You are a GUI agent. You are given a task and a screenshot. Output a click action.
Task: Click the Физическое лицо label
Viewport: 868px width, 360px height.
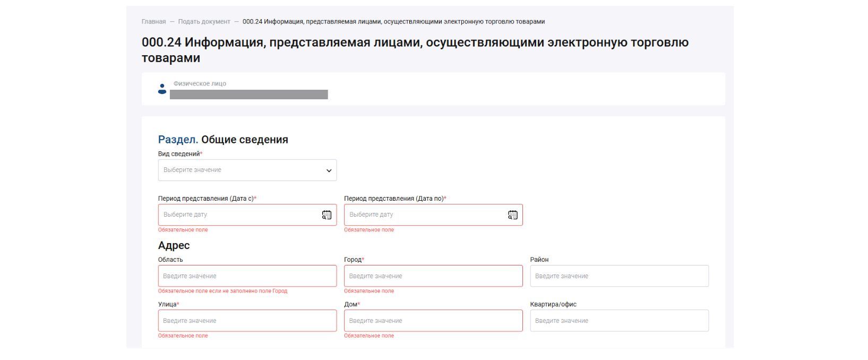point(200,83)
